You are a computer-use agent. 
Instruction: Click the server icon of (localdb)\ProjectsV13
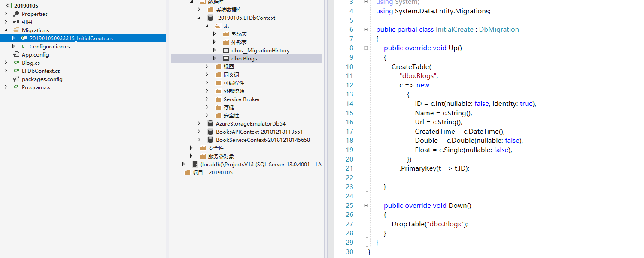[x=195, y=164]
